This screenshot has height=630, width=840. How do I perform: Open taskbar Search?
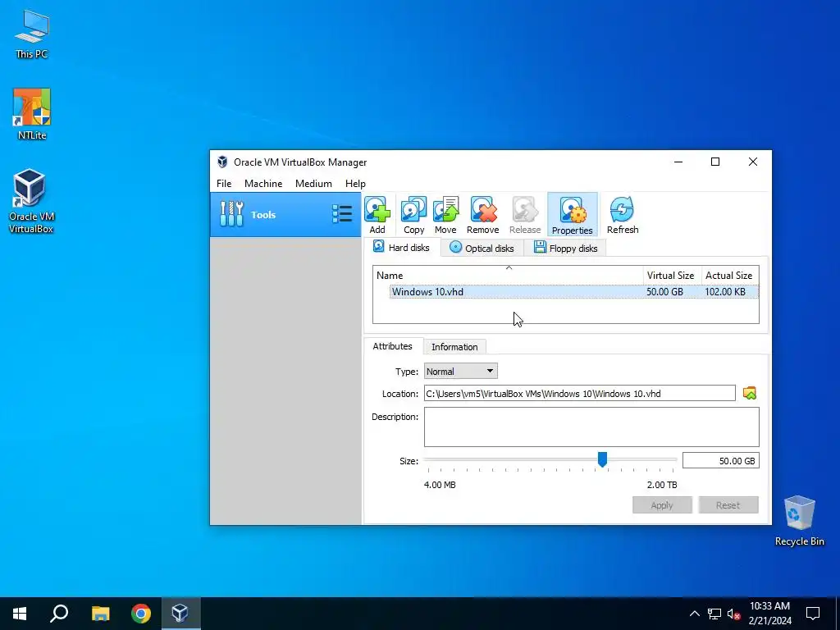coord(59,614)
